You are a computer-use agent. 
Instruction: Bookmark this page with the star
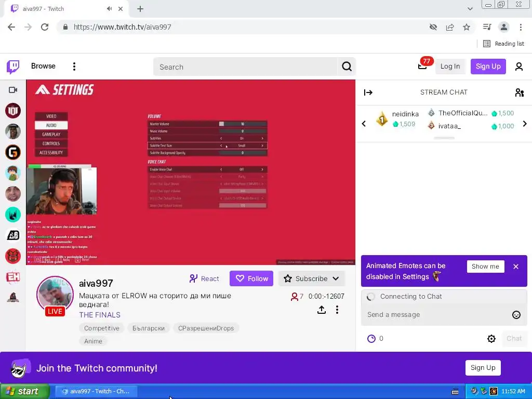point(467,27)
